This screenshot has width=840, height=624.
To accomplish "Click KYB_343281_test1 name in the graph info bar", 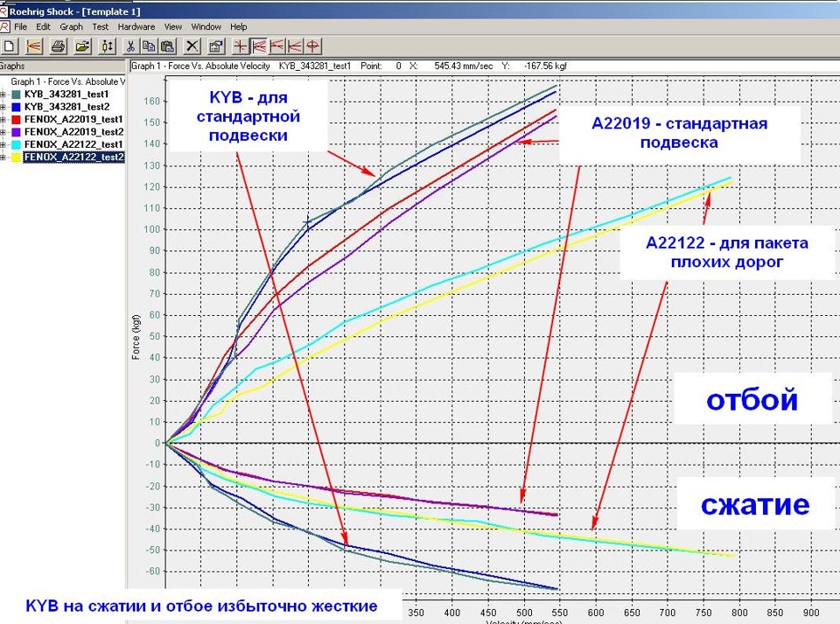I will click(315, 66).
